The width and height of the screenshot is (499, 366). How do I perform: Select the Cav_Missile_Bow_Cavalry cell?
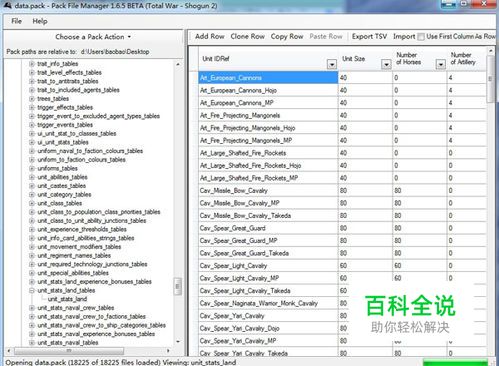point(268,191)
